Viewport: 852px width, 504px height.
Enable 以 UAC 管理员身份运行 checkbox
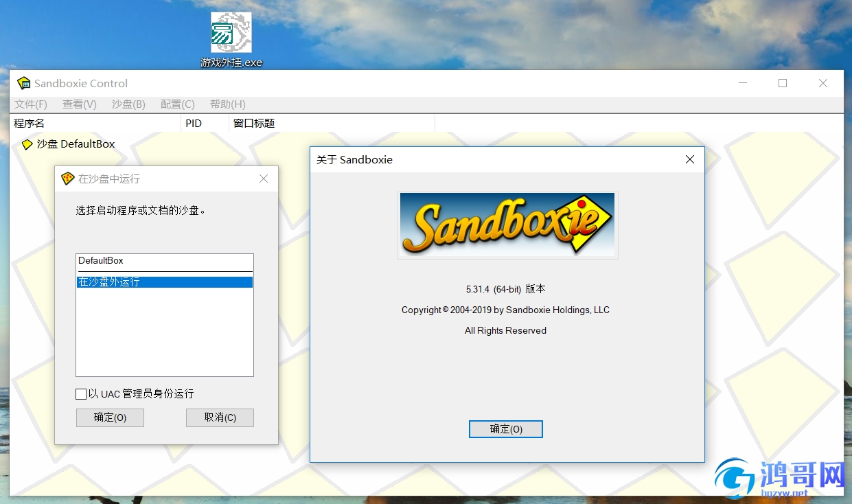81,394
